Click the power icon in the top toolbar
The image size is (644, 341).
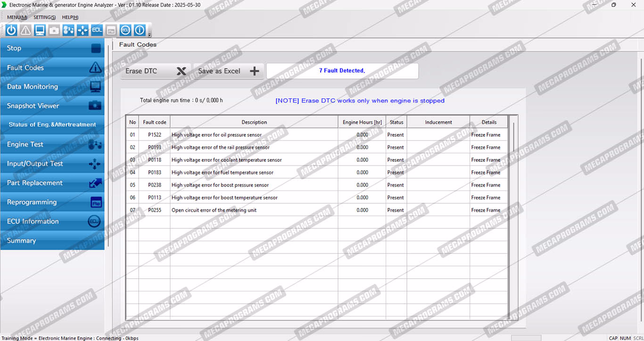point(11,30)
